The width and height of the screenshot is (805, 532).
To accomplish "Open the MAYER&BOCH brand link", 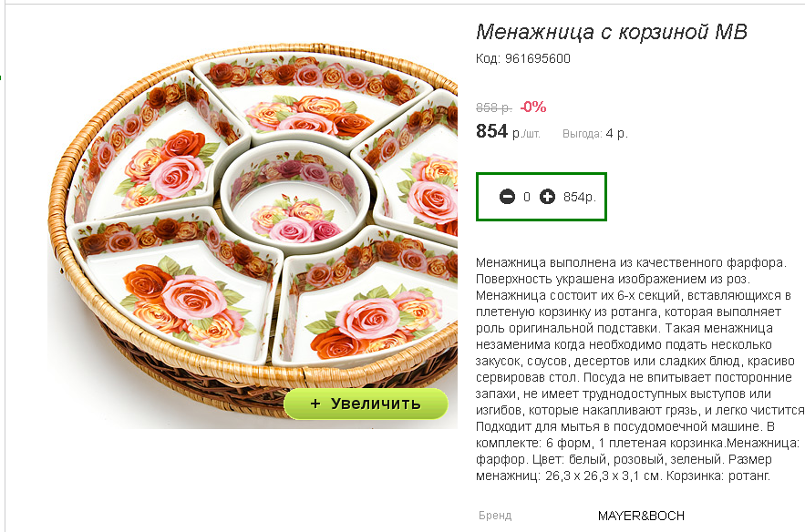I will tap(641, 516).
